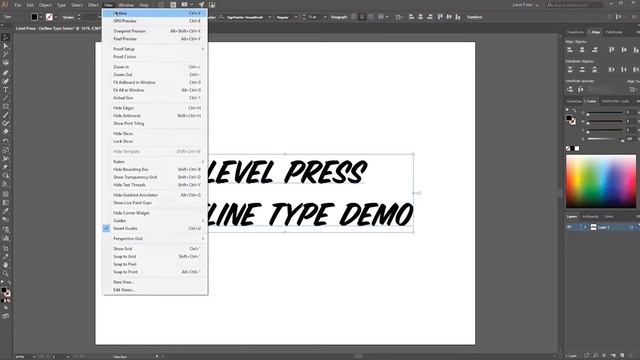Toggle Layer 1 visibility eye
640x360 pixels.
(569, 227)
